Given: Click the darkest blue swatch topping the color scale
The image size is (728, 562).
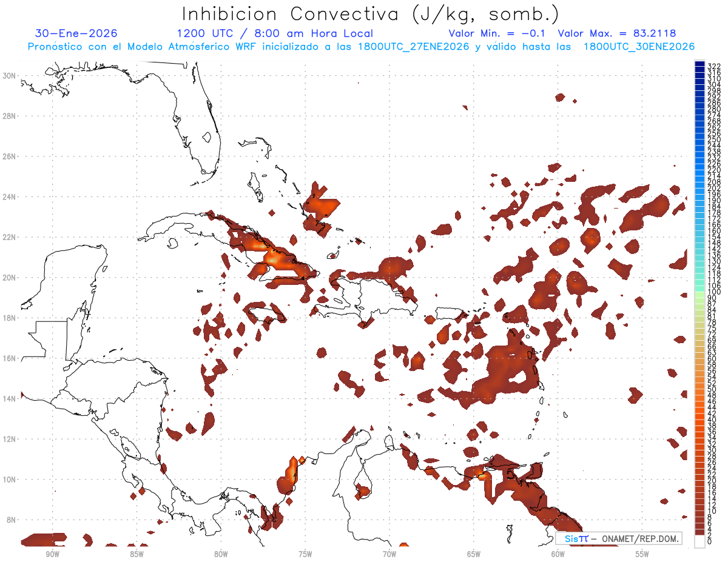Looking at the screenshot, I should pos(699,65).
